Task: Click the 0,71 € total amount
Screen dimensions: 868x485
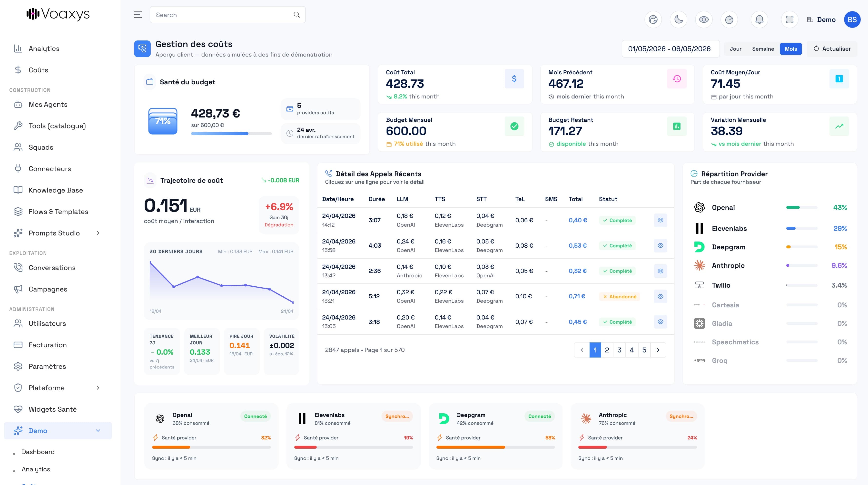Action: [x=577, y=296]
